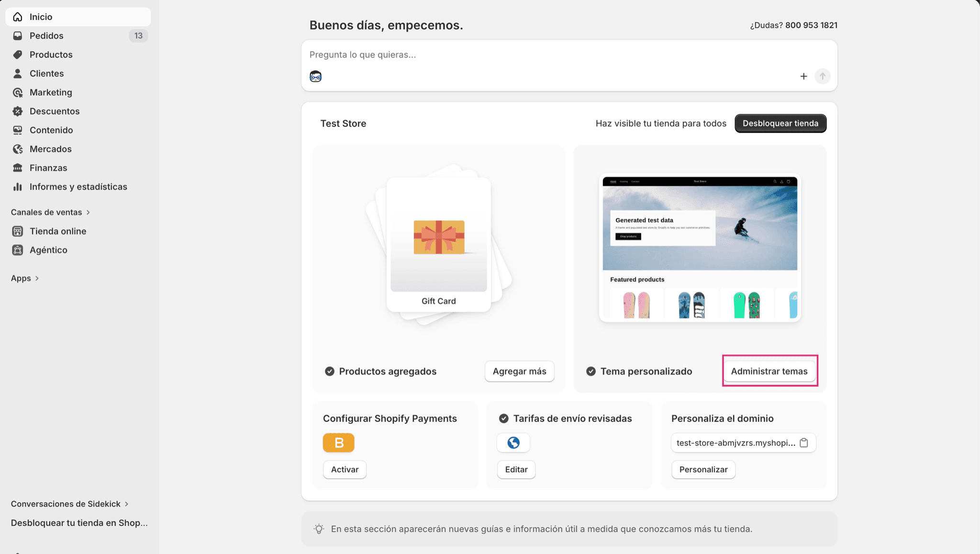Click 'Configurar Shopify Payments' title
Viewport: 980px width, 554px height.
point(390,418)
